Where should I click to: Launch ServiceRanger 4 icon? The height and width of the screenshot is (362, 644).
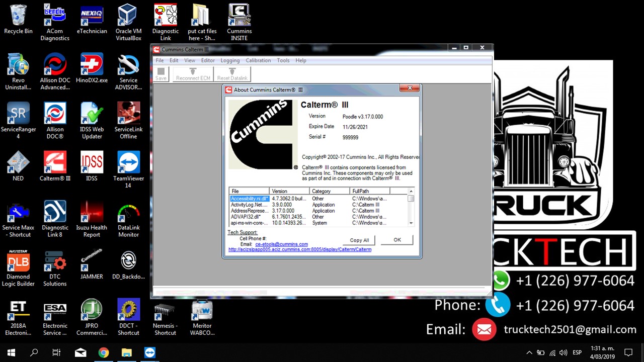click(x=18, y=121)
